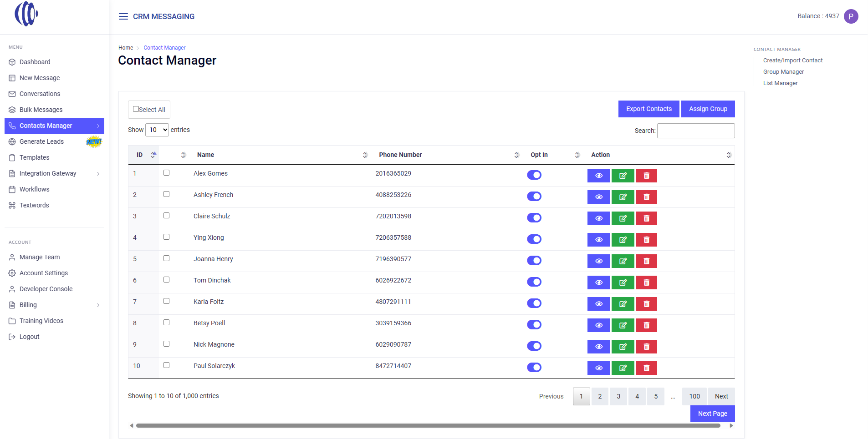Screen dimensions: 868x439
Task: Sort table by Phone Number column
Action: point(447,155)
